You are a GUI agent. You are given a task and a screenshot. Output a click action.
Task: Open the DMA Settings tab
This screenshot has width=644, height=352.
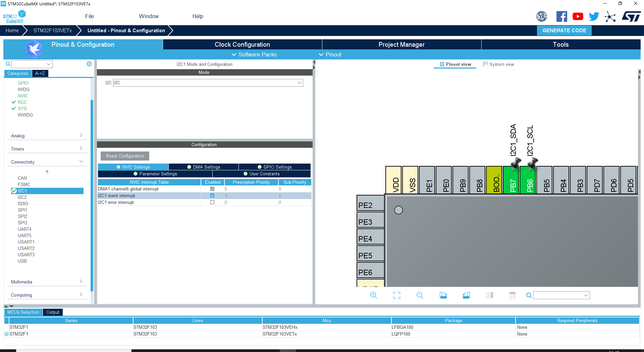pyautogui.click(x=204, y=167)
